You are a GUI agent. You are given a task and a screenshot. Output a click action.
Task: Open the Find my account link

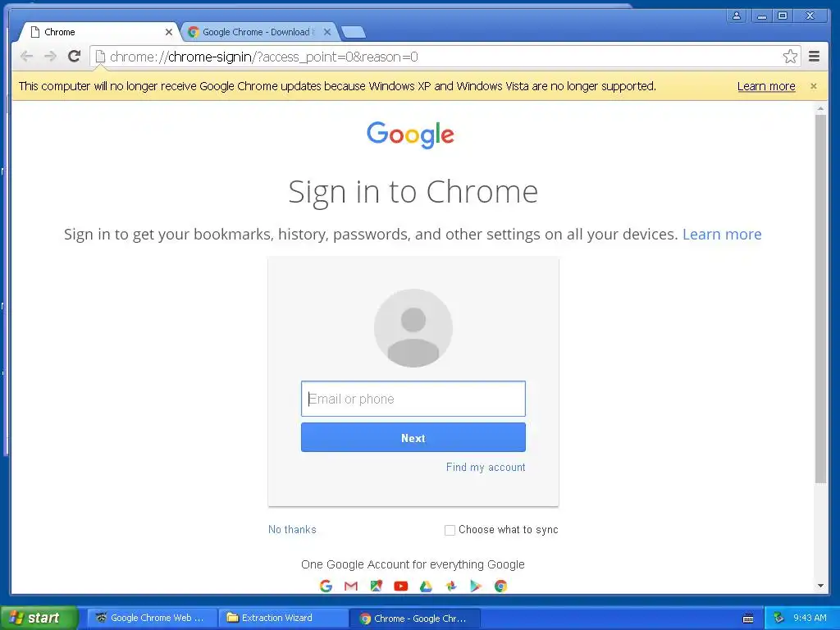[486, 467]
